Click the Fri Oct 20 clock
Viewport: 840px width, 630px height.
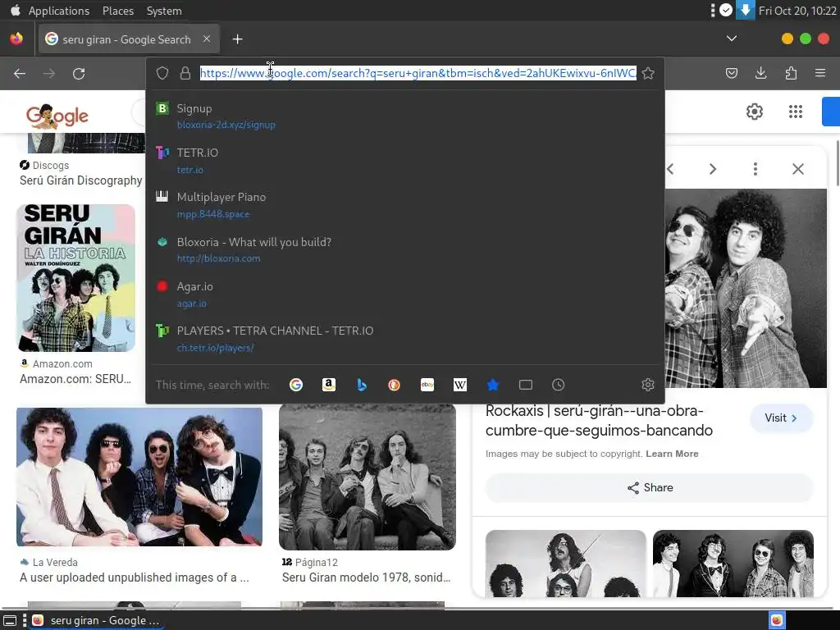coord(797,11)
